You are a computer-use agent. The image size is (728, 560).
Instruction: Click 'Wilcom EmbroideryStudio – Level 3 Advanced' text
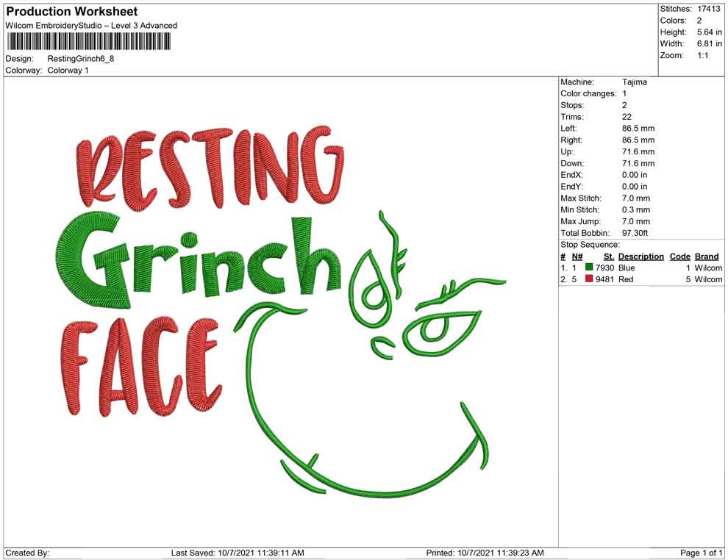[x=91, y=26]
